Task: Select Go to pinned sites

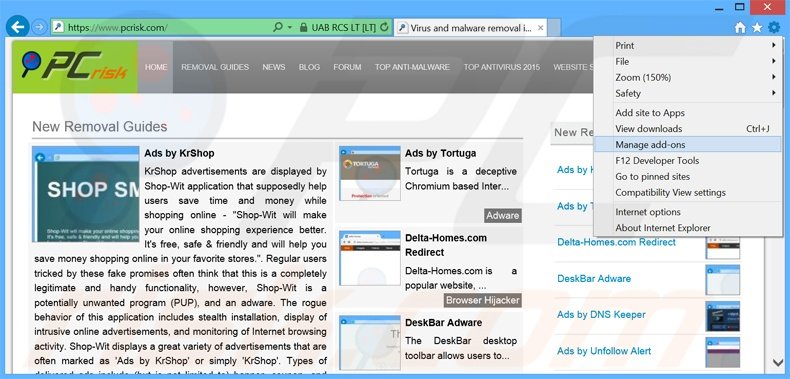Action: 688,177
